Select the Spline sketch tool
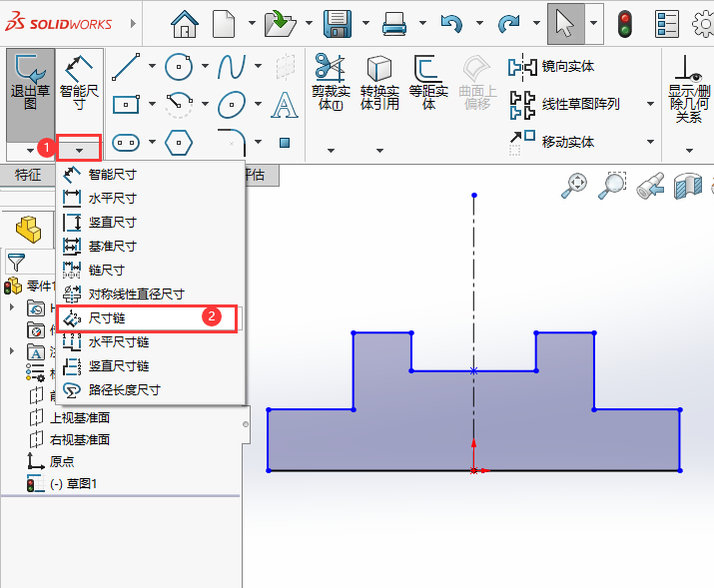714x588 pixels. point(232,67)
